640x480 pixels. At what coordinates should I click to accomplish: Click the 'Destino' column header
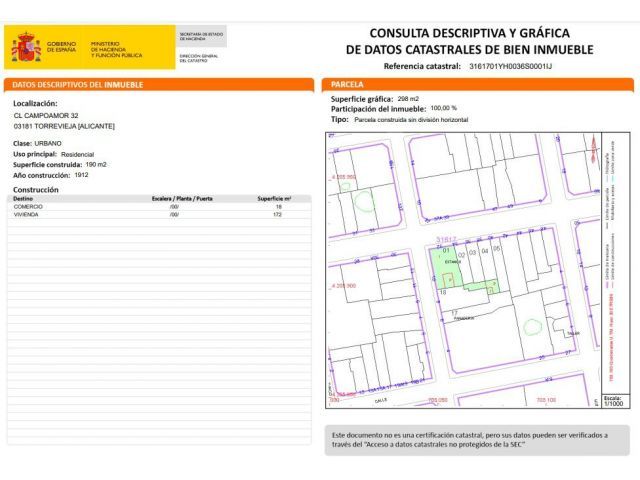23,199
